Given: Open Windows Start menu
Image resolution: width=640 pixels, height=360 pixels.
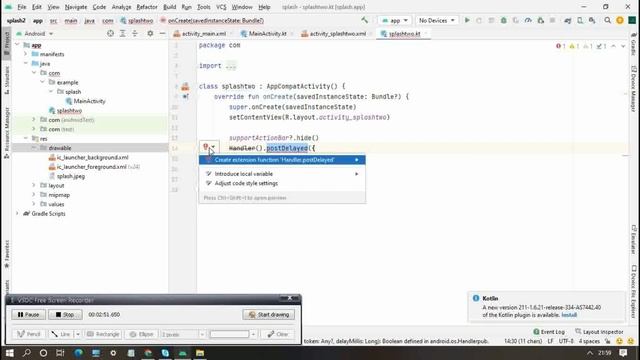Looking at the screenshot, I should (9, 353).
